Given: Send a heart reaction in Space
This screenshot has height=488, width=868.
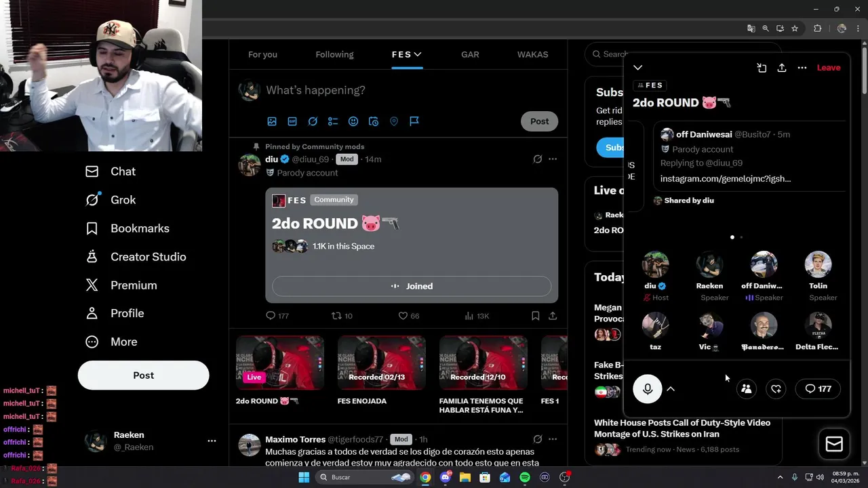Looking at the screenshot, I should coord(776,389).
